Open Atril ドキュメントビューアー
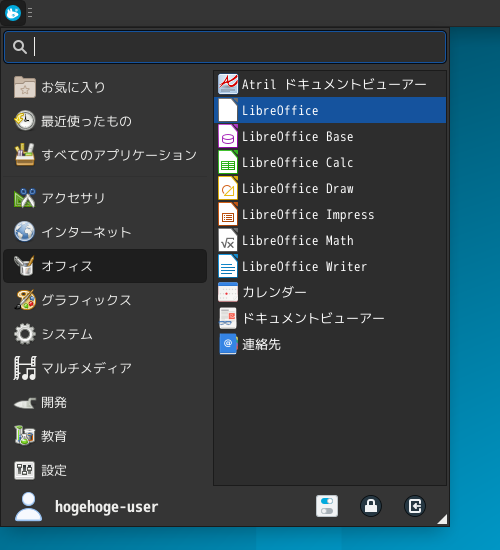This screenshot has width=500, height=550. click(330, 84)
